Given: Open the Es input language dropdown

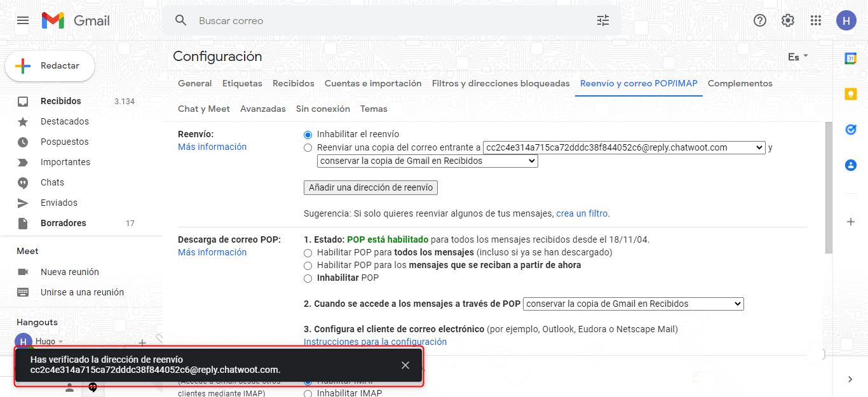Looking at the screenshot, I should [x=797, y=57].
